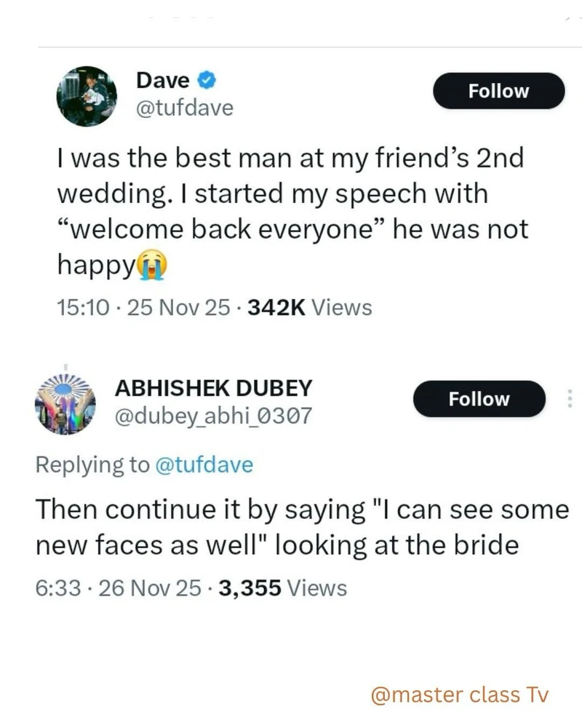The height and width of the screenshot is (728, 582).
Task: Click the @master class Tv watermark
Action: tap(458, 695)
